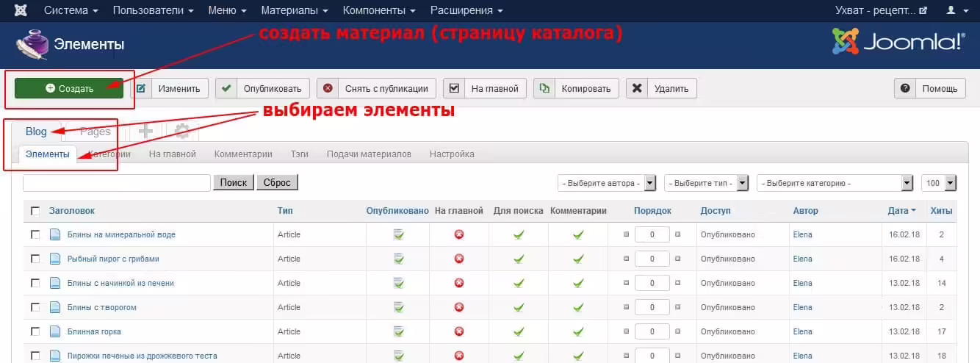Check the select-all checkbox in table header

(x=35, y=211)
